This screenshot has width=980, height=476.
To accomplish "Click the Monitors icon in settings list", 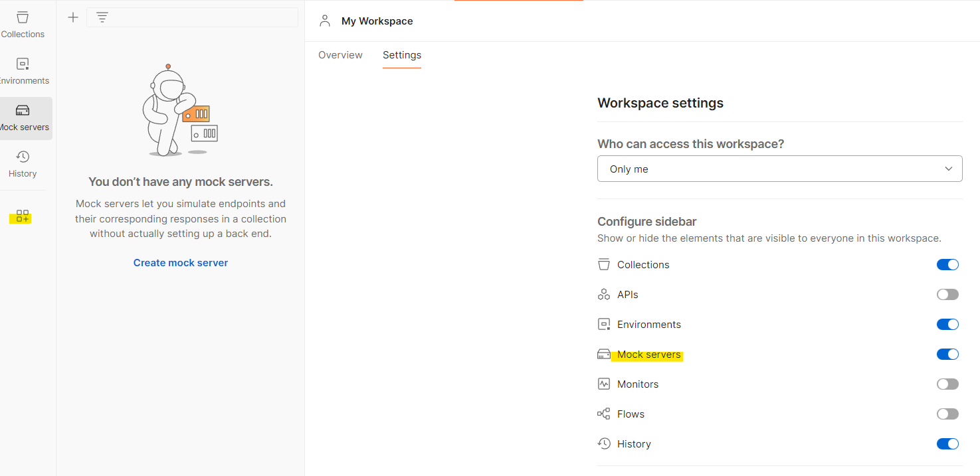I will coord(604,384).
